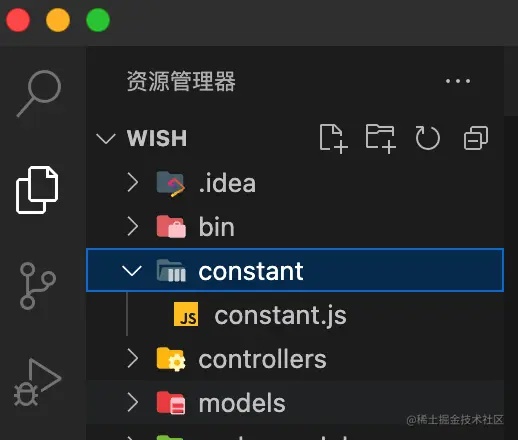Click the New File icon
Image resolution: width=518 pixels, height=440 pixels.
[x=334, y=139]
